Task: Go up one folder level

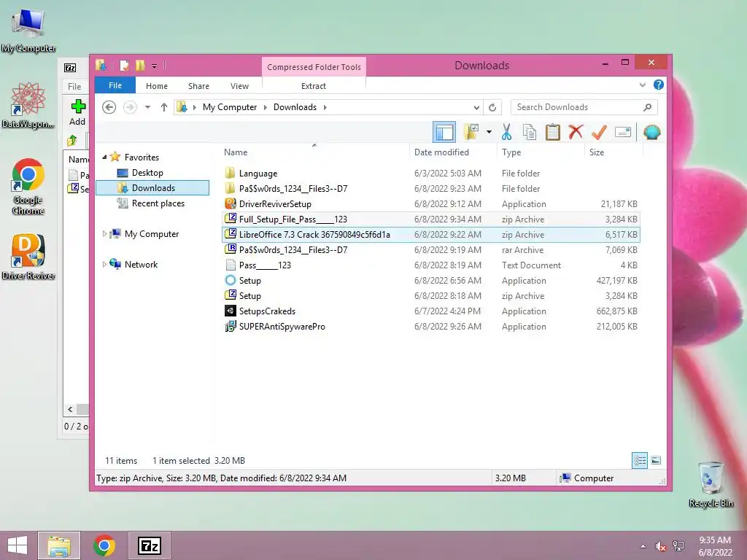Action: click(164, 107)
